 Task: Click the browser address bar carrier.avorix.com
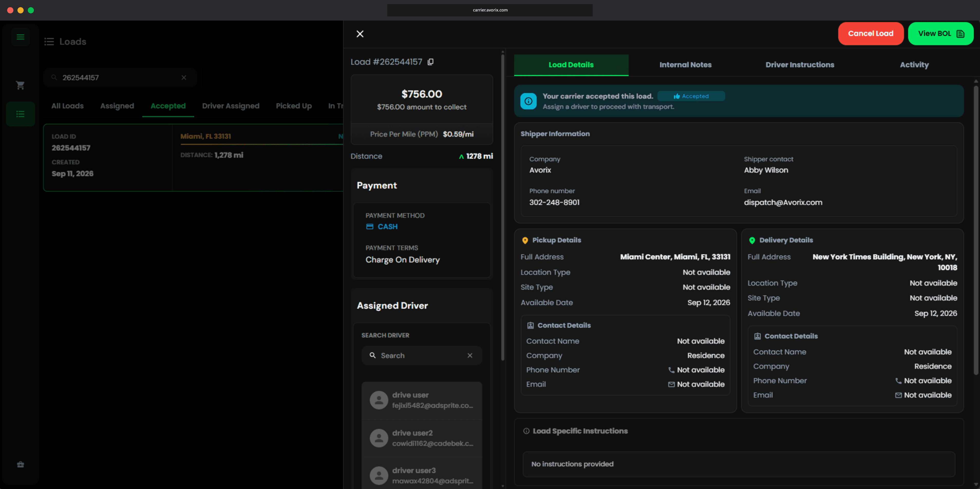[490, 10]
